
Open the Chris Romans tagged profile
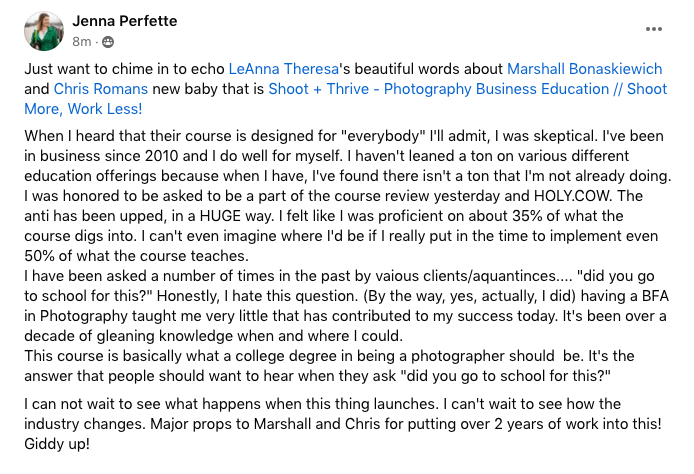pos(101,89)
